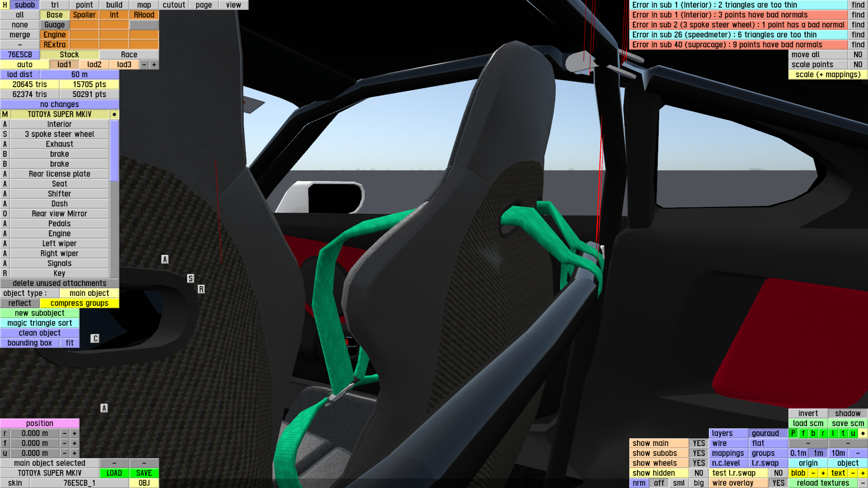This screenshot has height=488, width=868.
Task: Click the green 'P' view button
Action: point(793,433)
